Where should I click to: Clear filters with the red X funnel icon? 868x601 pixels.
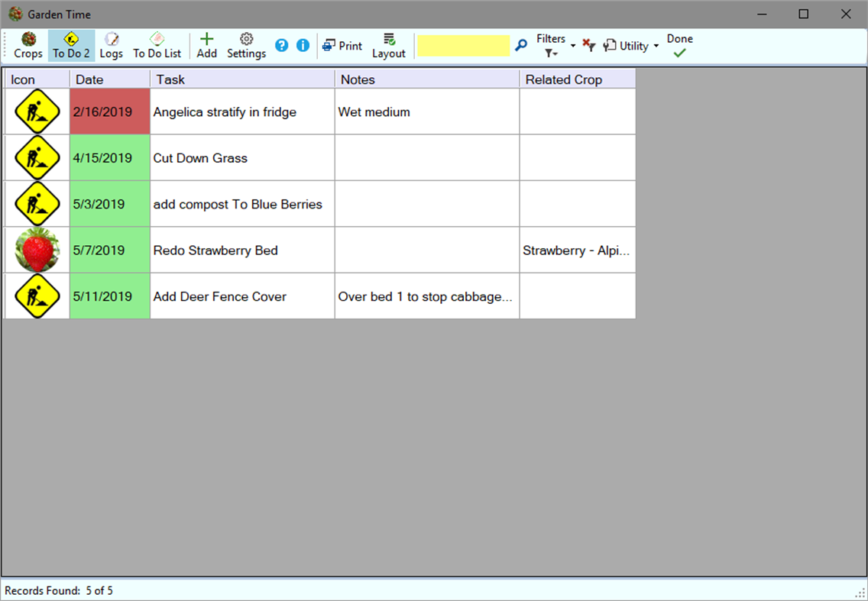click(588, 46)
